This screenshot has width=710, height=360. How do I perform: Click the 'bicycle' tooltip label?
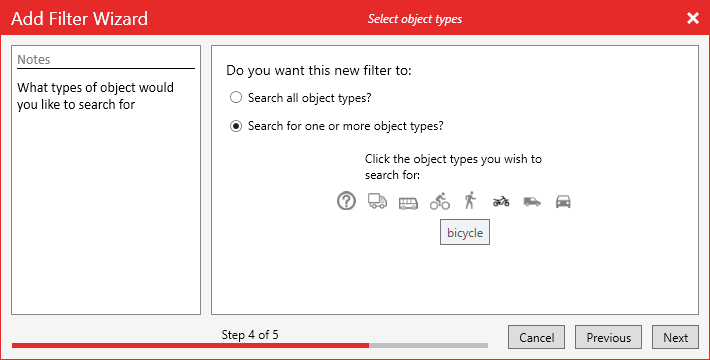coord(465,232)
